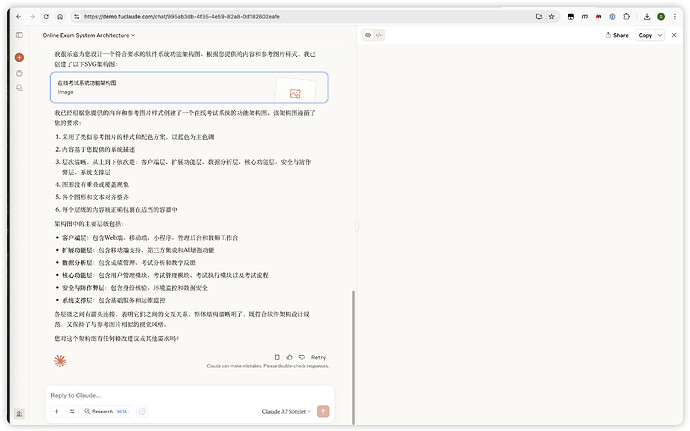Retry the Claude response
This screenshot has width=690, height=431.
click(x=318, y=357)
